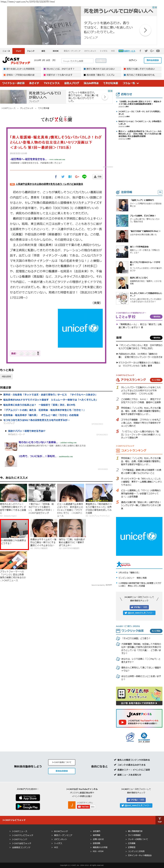The height and width of the screenshot is (868, 164).
Task: Click the blue search button beside search box
Action: [x=101, y=61]
